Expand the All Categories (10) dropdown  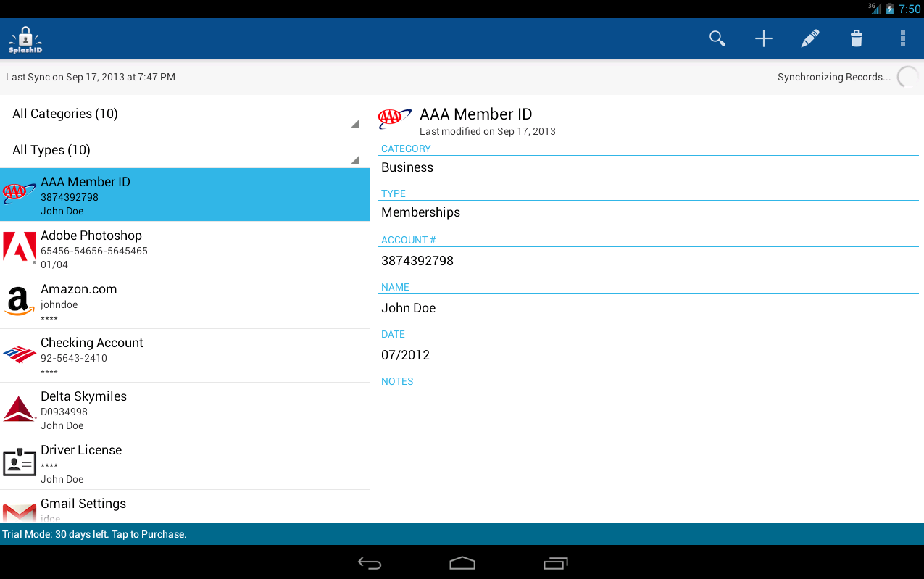point(185,114)
